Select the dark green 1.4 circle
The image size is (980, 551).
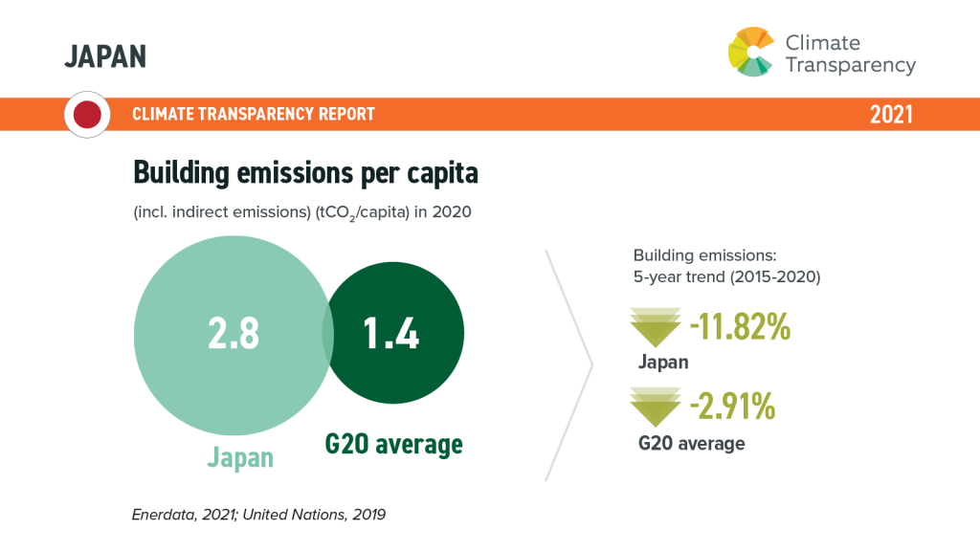point(393,333)
